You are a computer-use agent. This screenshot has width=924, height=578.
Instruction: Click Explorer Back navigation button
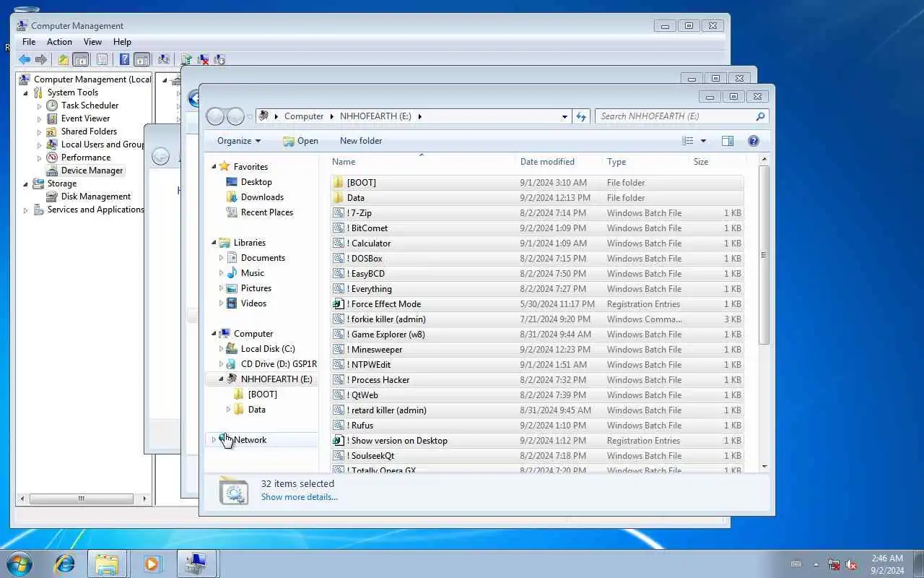click(215, 116)
